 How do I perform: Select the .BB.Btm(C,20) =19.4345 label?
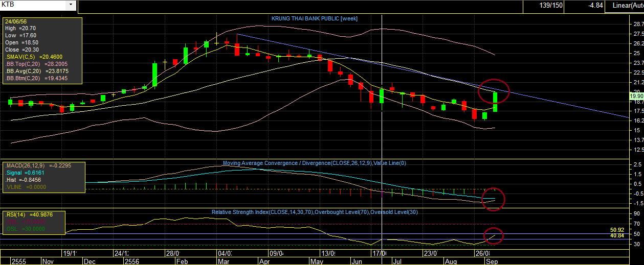pos(37,79)
